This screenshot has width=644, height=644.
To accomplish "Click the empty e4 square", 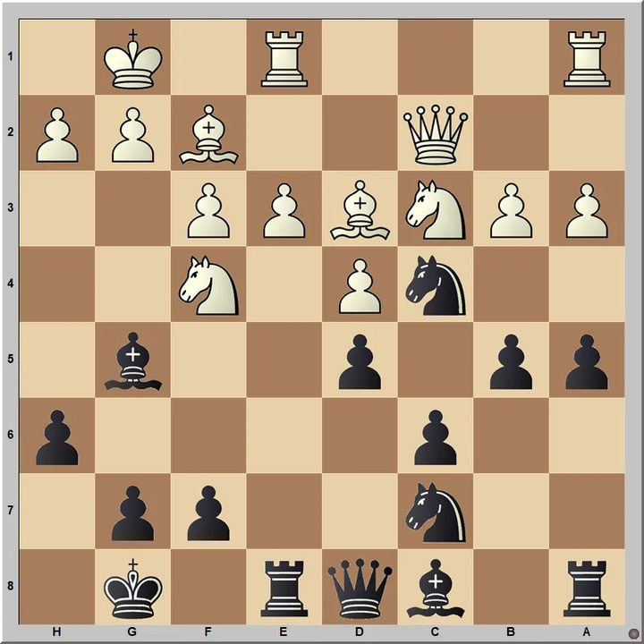I will [284, 284].
